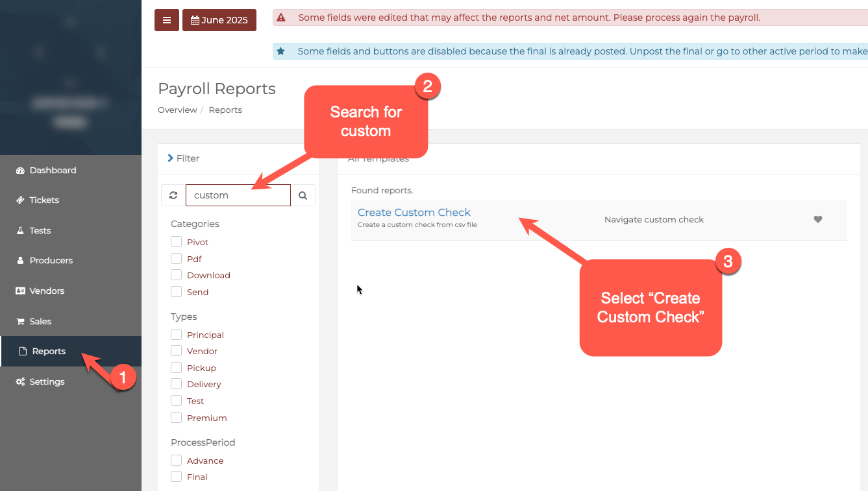Click the refresh icon beside the search field
The width and height of the screenshot is (868, 491).
[173, 195]
